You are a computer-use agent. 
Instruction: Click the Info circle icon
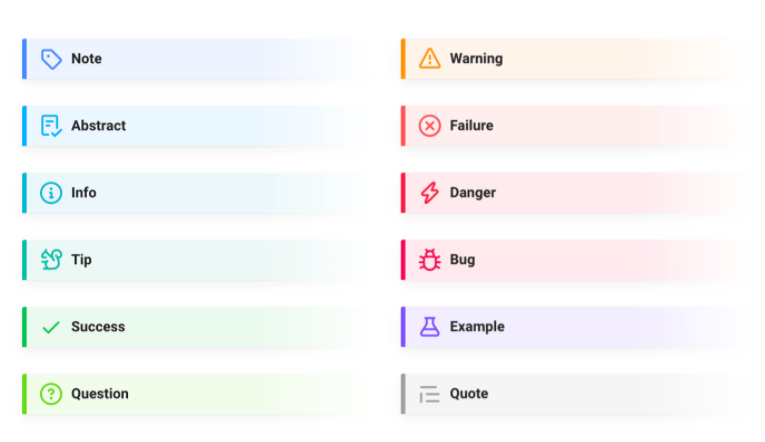click(x=51, y=193)
